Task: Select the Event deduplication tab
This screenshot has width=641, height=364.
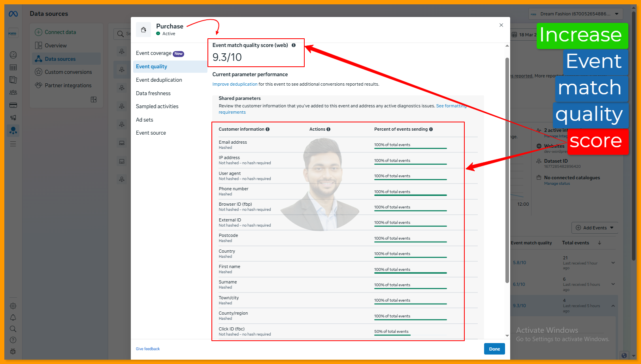Action: [x=159, y=80]
